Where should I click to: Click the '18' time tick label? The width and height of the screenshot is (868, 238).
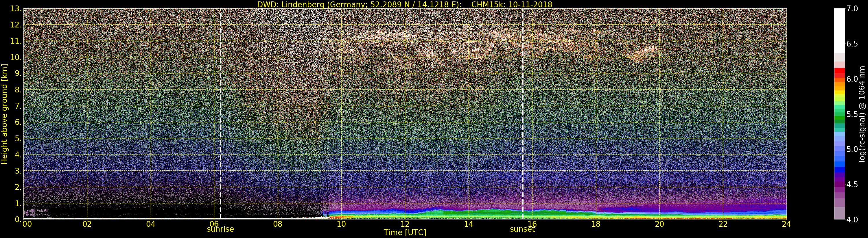click(x=596, y=224)
